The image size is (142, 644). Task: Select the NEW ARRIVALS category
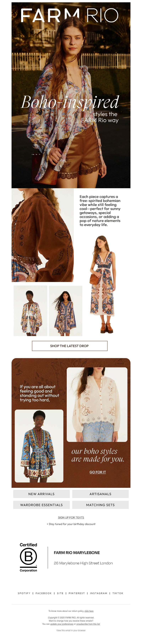(41, 494)
